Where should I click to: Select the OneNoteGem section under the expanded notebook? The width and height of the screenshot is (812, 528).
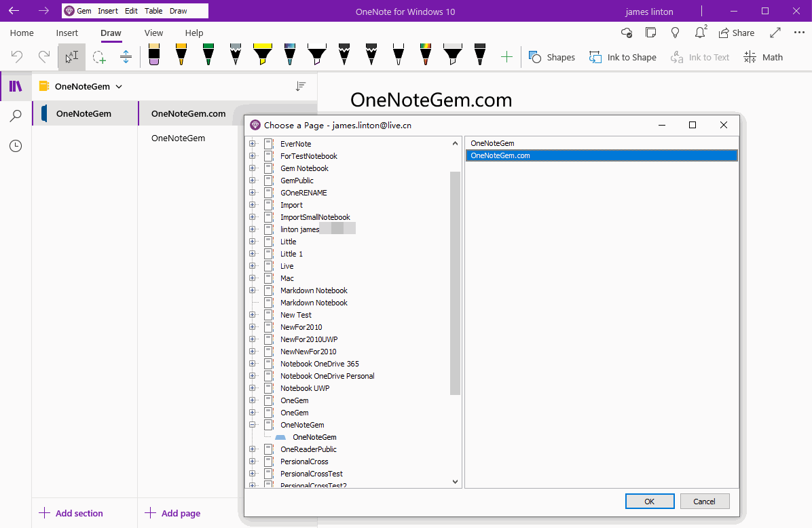click(314, 437)
